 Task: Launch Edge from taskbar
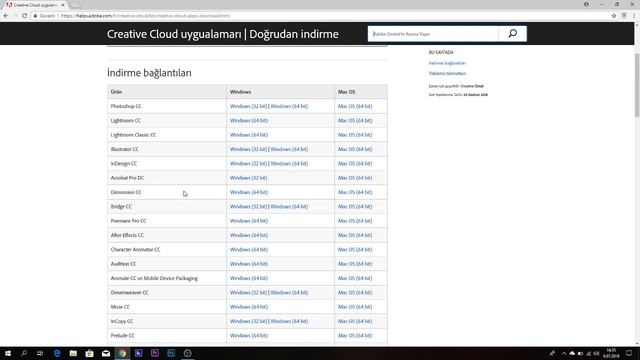click(57, 353)
